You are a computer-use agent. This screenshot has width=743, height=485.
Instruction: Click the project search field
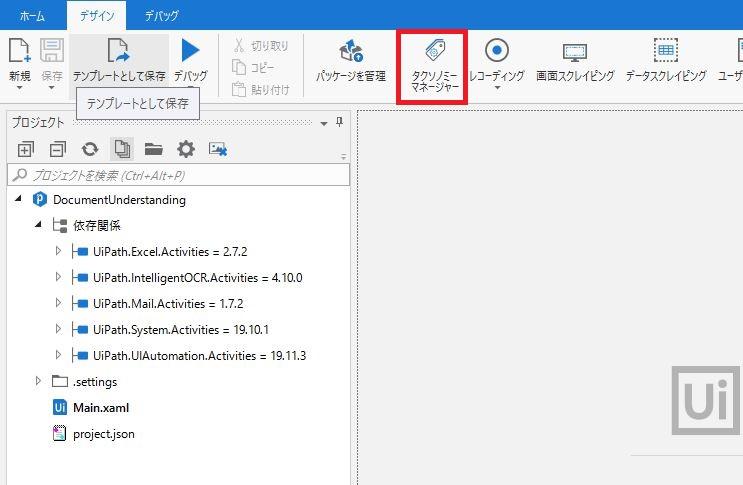tap(179, 176)
